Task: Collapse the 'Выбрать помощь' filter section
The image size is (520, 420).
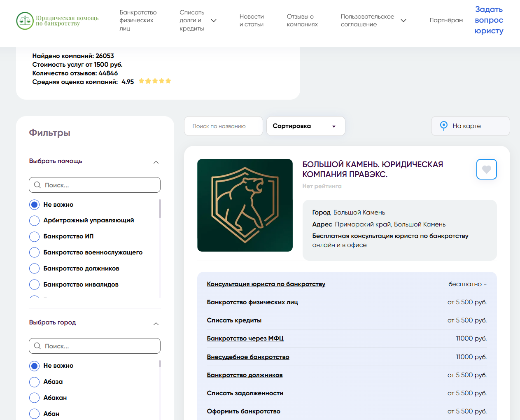Action: pos(156,162)
